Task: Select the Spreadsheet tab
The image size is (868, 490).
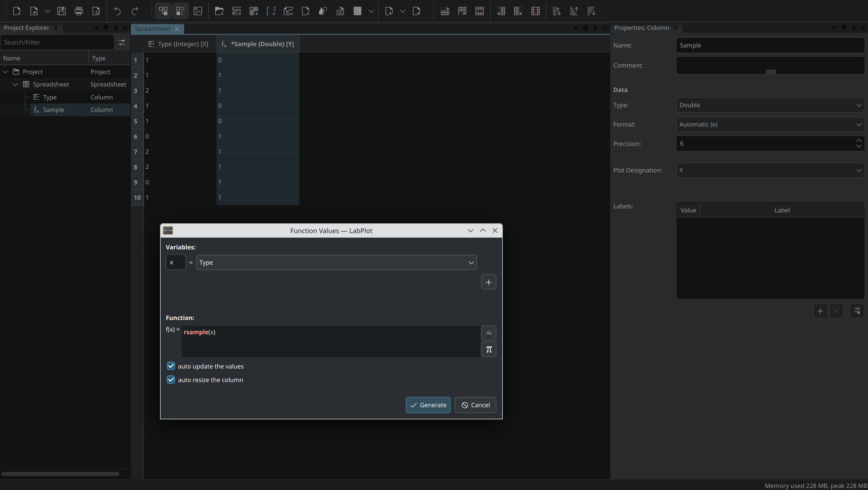Action: [x=153, y=29]
